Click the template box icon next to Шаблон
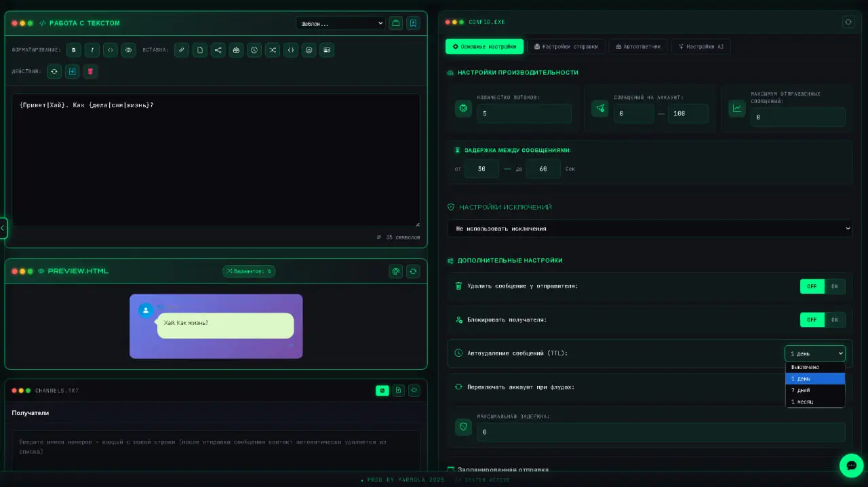The width and height of the screenshot is (868, 487). point(396,22)
